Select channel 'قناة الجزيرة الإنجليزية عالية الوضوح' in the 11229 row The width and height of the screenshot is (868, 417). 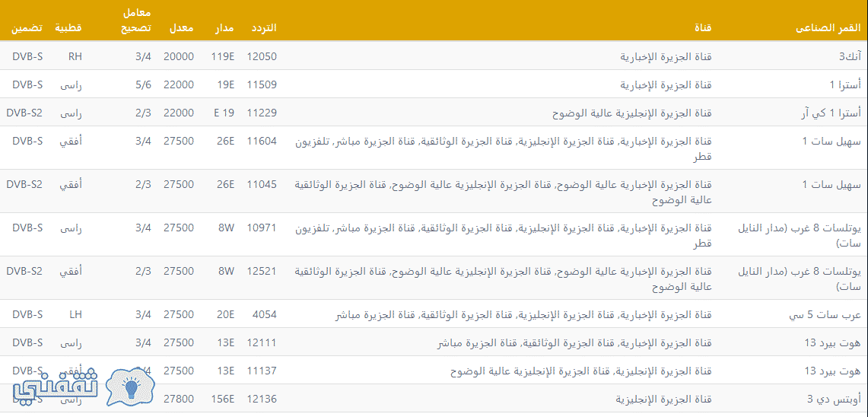[x=631, y=113]
